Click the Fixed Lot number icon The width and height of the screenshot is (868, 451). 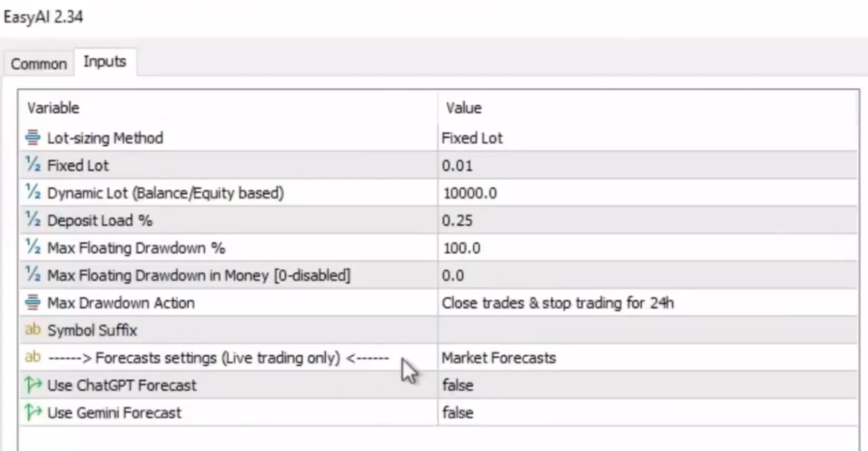[x=33, y=165]
